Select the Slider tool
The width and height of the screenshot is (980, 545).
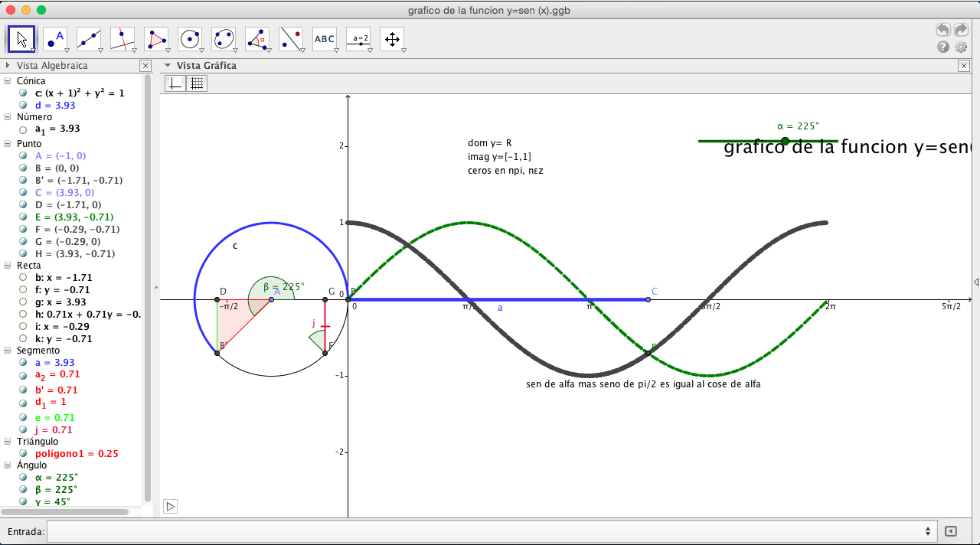(358, 38)
